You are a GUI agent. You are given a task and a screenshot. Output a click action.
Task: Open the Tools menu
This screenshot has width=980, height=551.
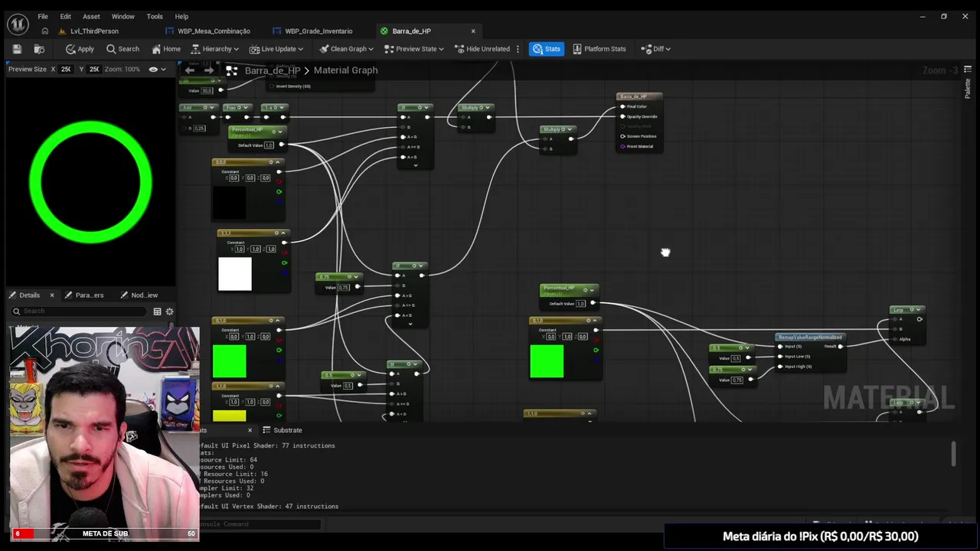tap(155, 16)
